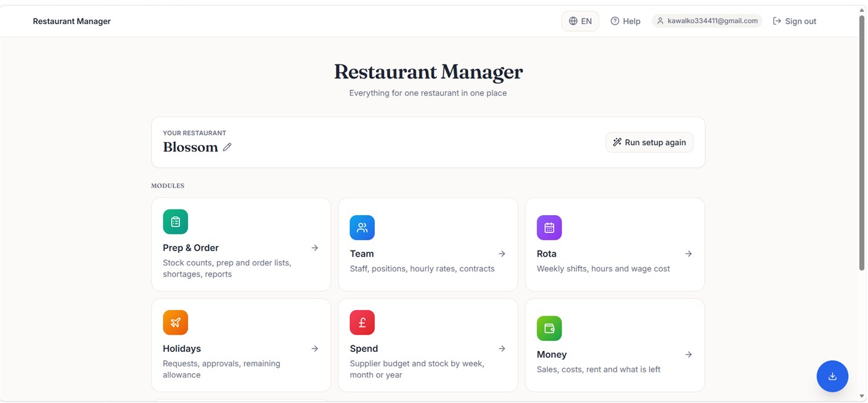Open the Rota module title
This screenshot has height=403, width=868.
tap(547, 254)
